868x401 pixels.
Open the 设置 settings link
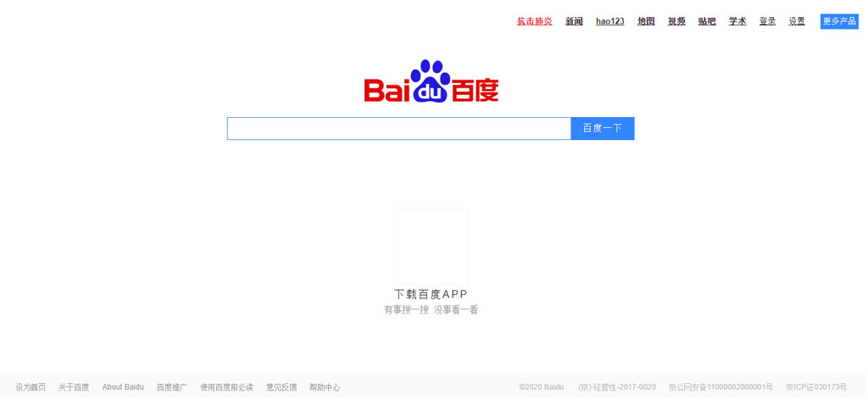coord(797,21)
